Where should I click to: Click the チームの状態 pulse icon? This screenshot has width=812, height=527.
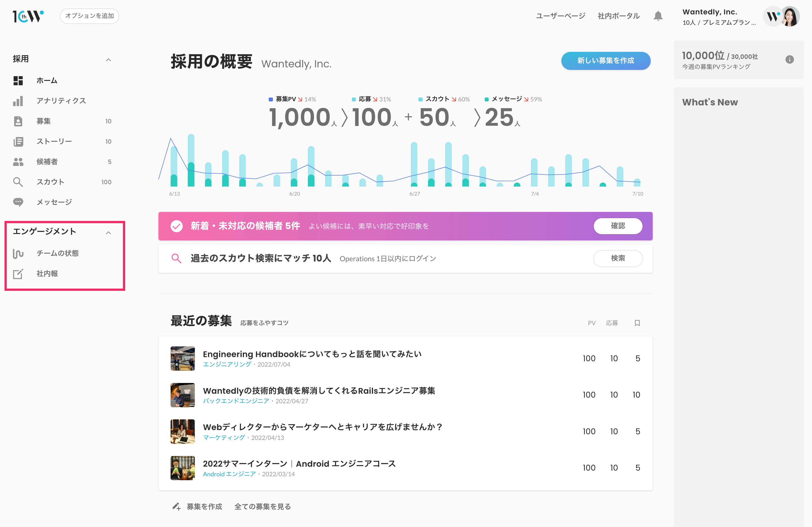pos(18,253)
